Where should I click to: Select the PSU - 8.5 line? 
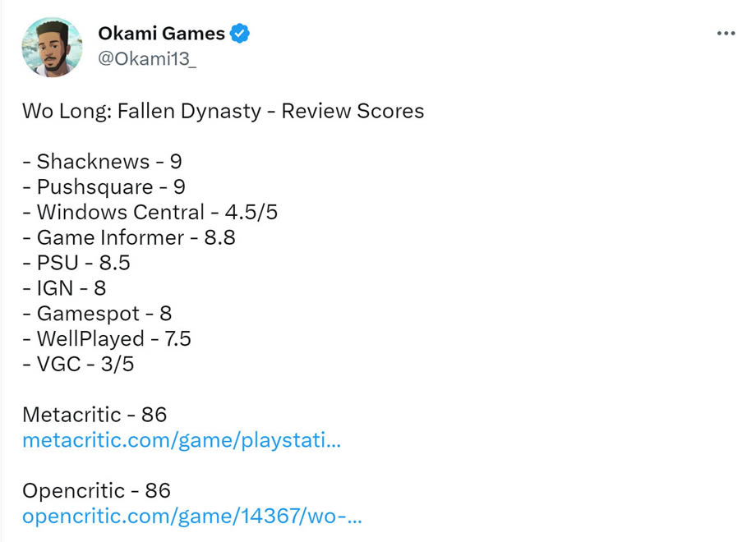(76, 264)
